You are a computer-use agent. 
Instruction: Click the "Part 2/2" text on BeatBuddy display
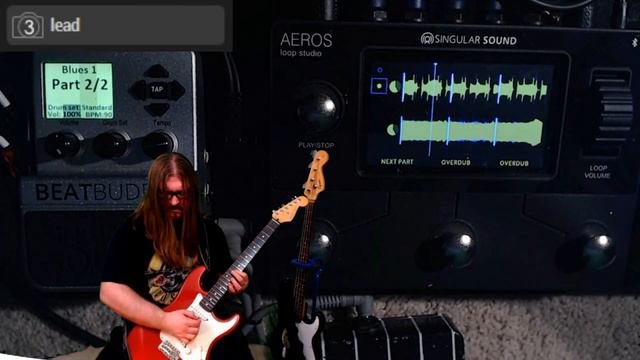click(80, 84)
